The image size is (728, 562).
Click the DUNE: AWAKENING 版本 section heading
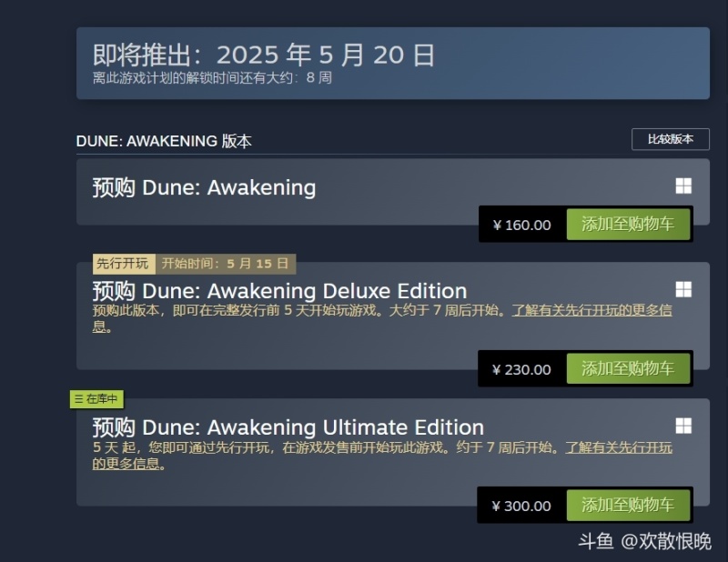pyautogui.click(x=164, y=141)
